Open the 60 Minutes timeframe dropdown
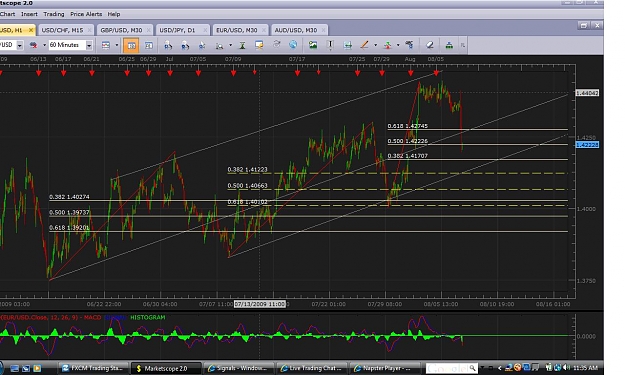 tap(89, 45)
